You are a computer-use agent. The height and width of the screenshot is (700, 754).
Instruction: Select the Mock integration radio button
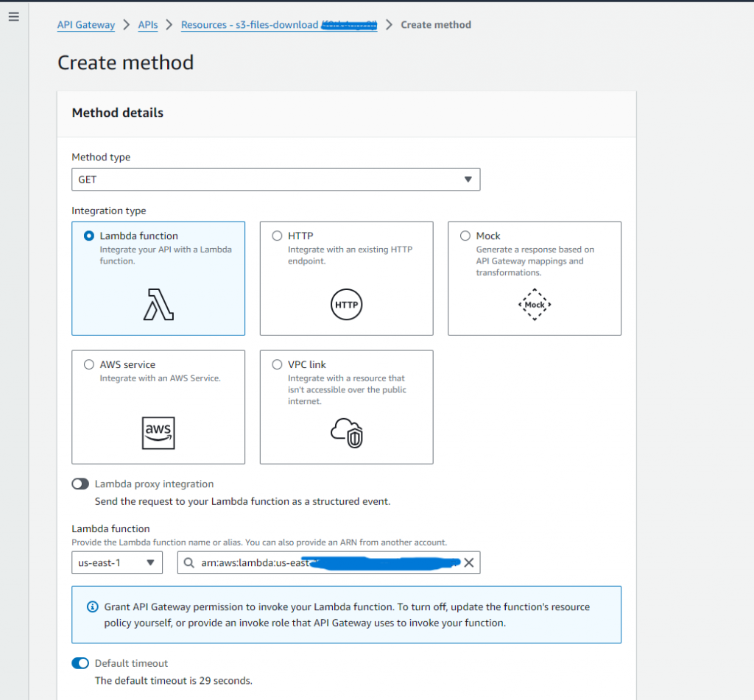(465, 236)
